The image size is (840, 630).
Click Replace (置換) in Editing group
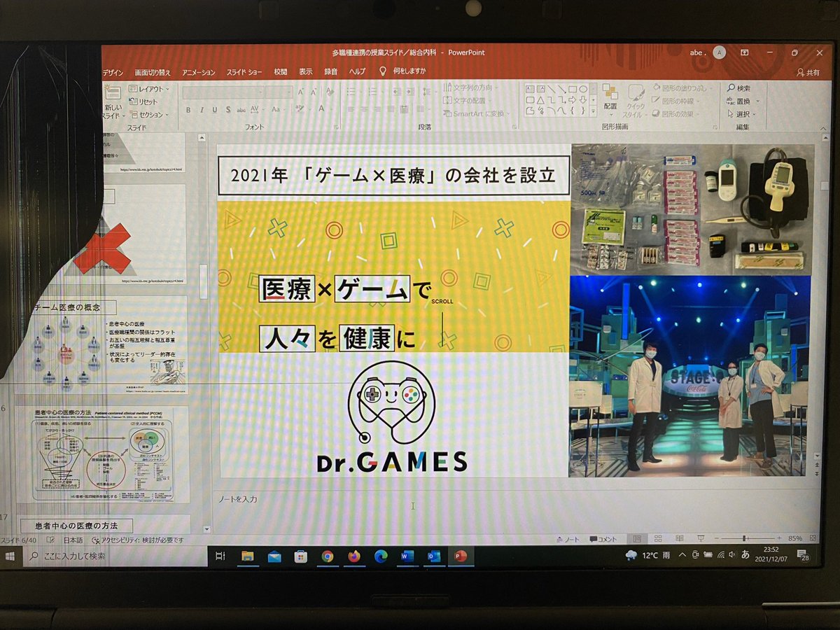(743, 101)
